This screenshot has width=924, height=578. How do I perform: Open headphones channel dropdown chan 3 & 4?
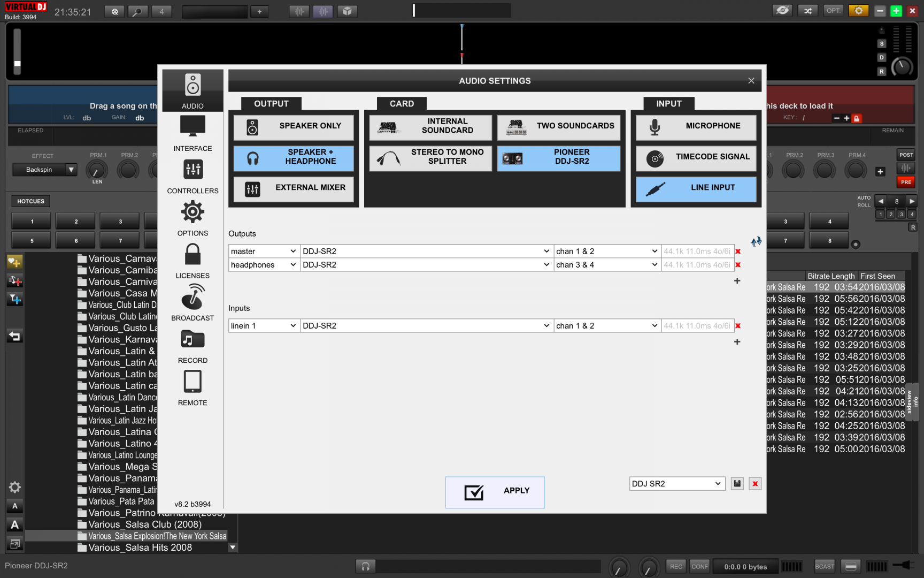(x=606, y=265)
